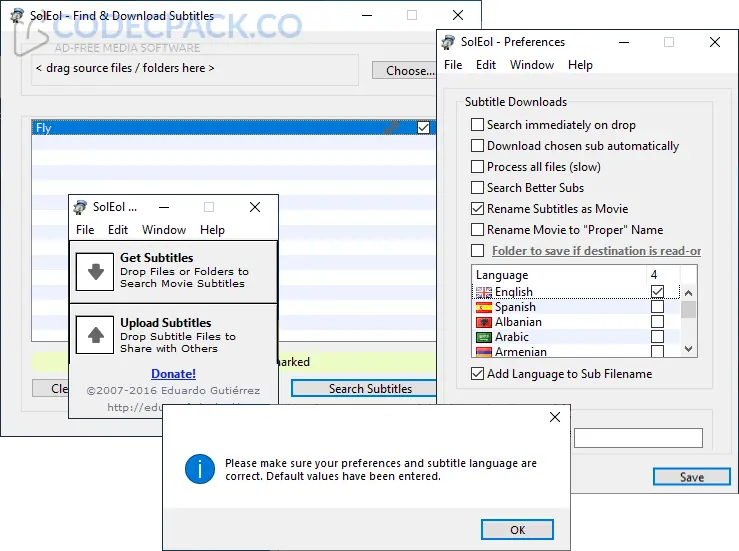Click the Spanish flag icon

[484, 307]
